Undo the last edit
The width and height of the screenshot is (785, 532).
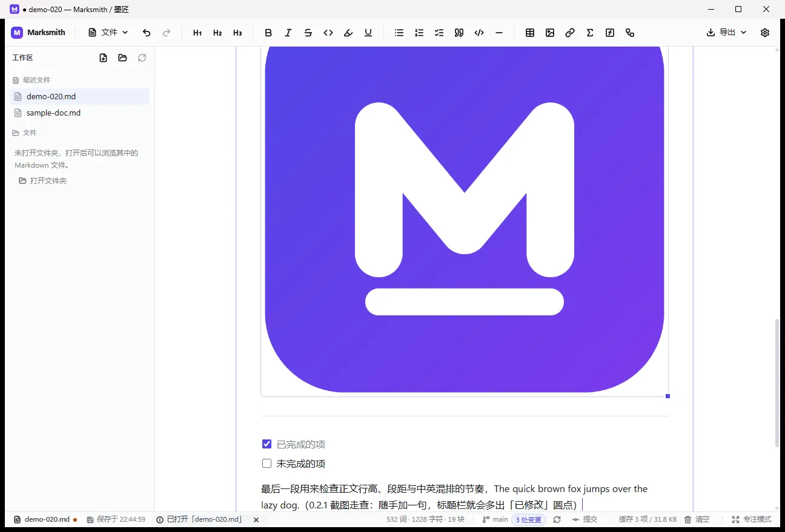[147, 33]
